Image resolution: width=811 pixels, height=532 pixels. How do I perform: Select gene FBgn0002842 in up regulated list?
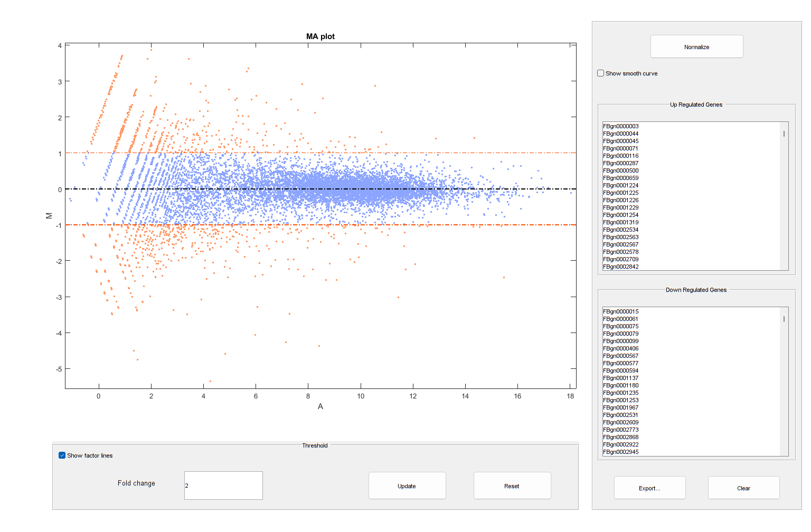pos(621,267)
